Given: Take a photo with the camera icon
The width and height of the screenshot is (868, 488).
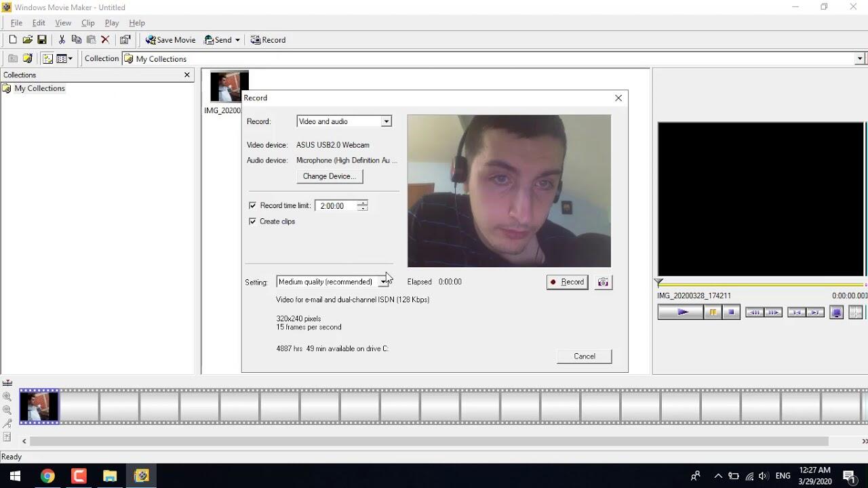Looking at the screenshot, I should [603, 282].
